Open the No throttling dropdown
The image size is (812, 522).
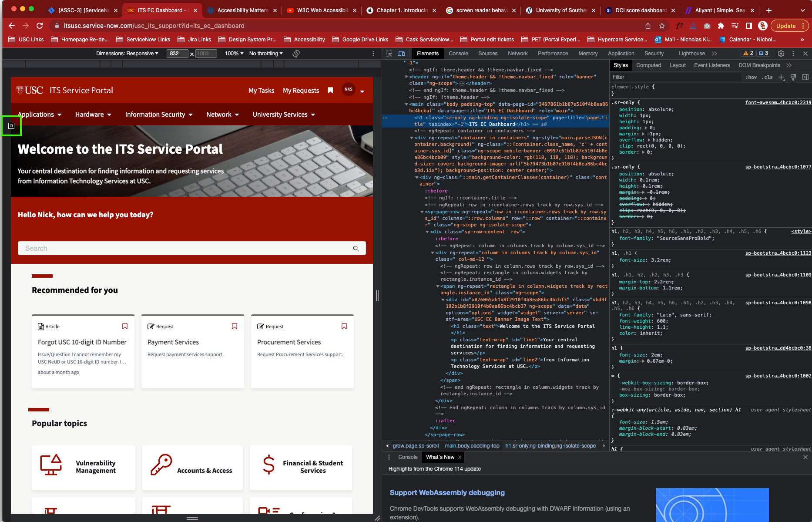266,54
